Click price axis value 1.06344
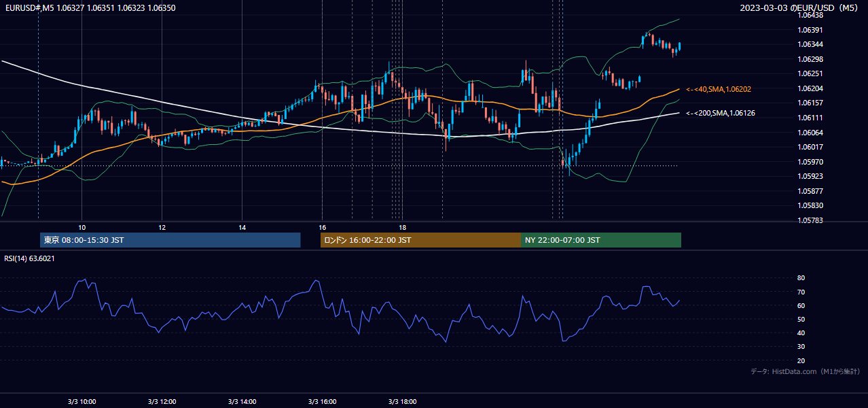 (810, 44)
